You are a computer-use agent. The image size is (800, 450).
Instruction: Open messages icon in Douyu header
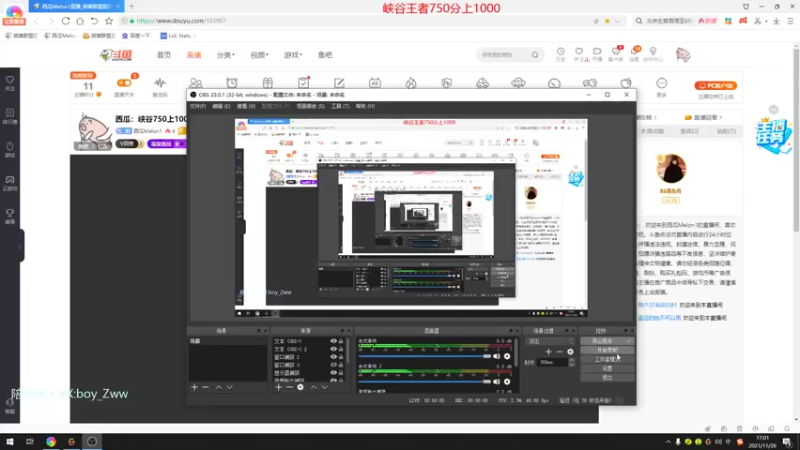pyautogui.click(x=635, y=54)
